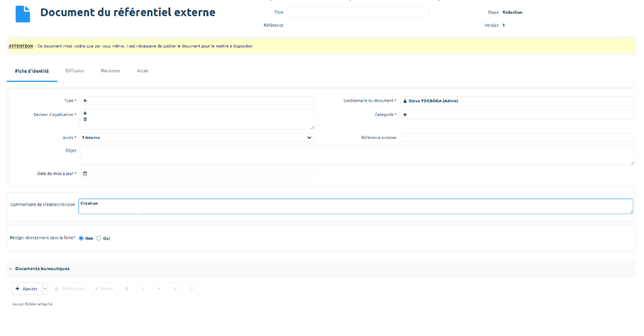Open calendar icon for Date de mise à jour
The height and width of the screenshot is (336, 644).
point(85,174)
